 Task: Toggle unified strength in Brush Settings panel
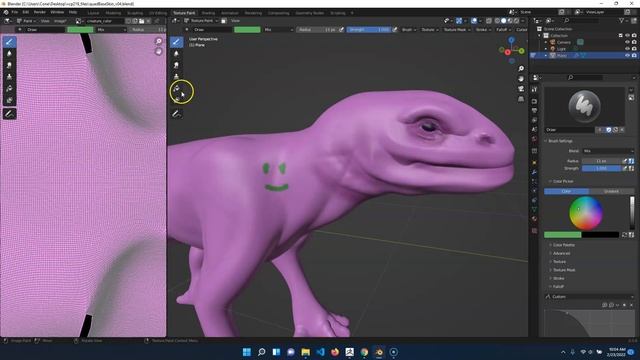[x=631, y=168]
